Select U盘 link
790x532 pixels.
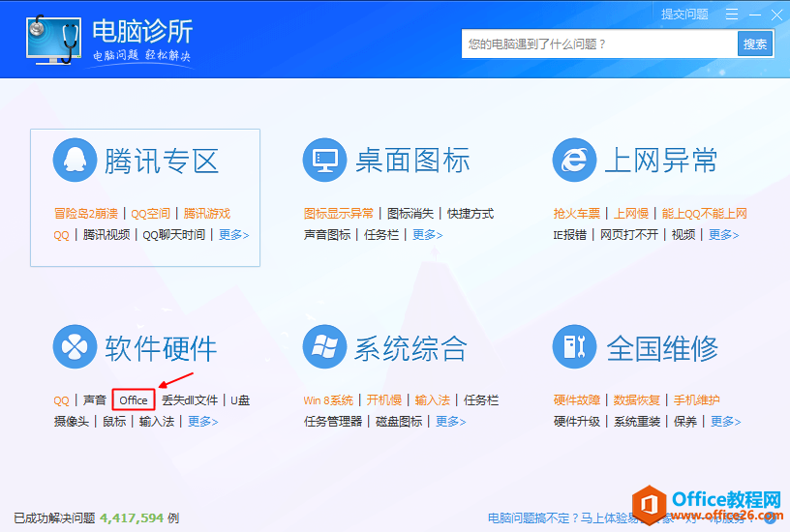pos(240,400)
